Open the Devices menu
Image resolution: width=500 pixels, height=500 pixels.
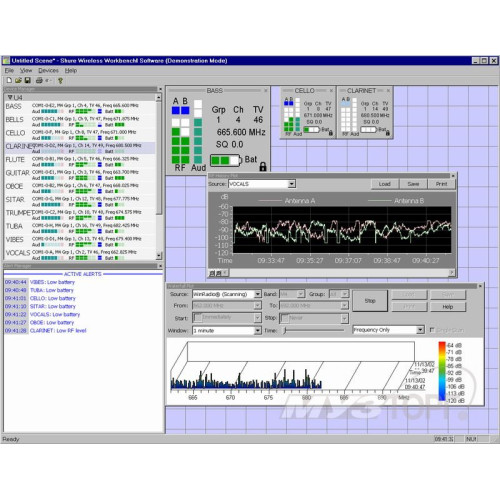48,70
